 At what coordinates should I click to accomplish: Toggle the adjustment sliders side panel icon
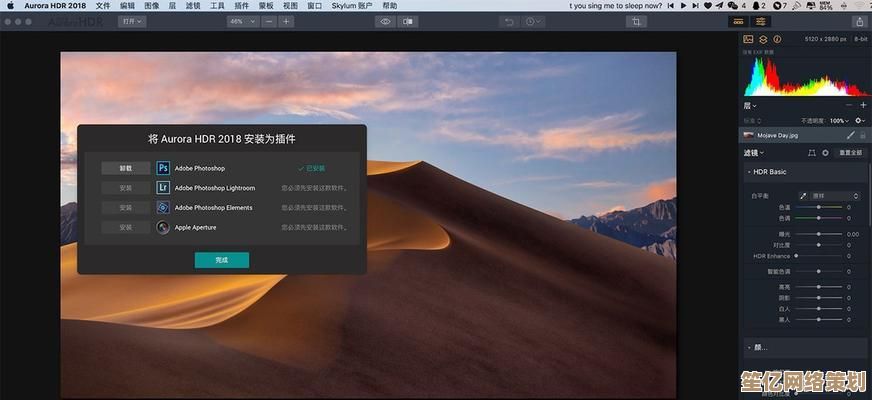point(760,22)
